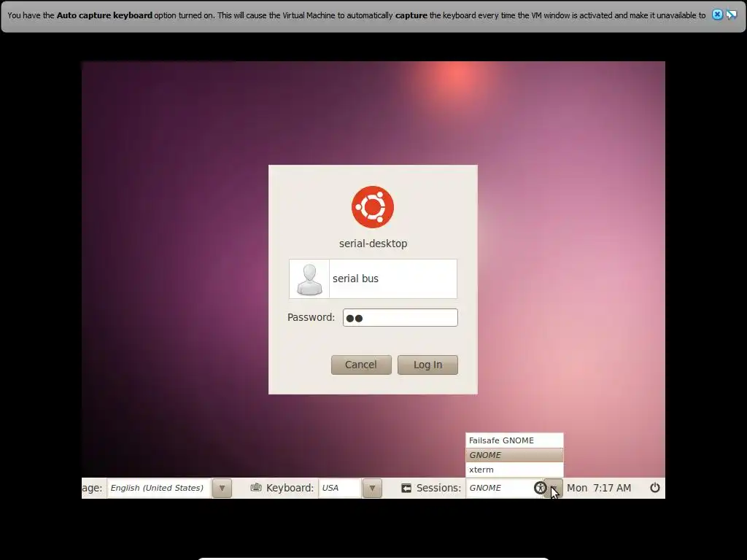Click the Sessions combo box showing GNOME
Image resolution: width=747 pixels, height=560 pixels.
504,488
